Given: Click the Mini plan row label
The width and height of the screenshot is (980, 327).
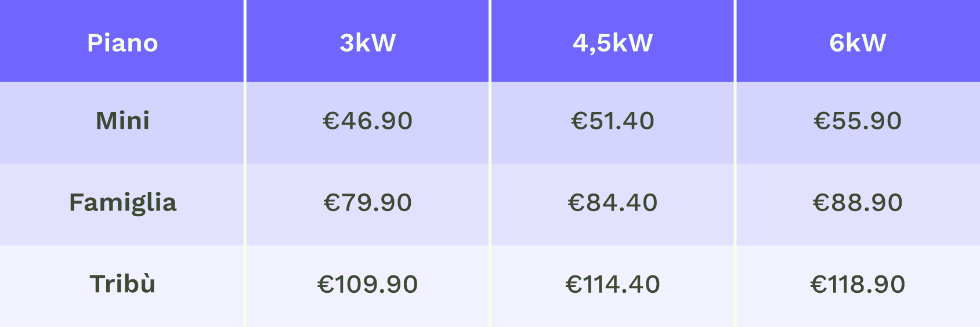Looking at the screenshot, I should (x=122, y=121).
